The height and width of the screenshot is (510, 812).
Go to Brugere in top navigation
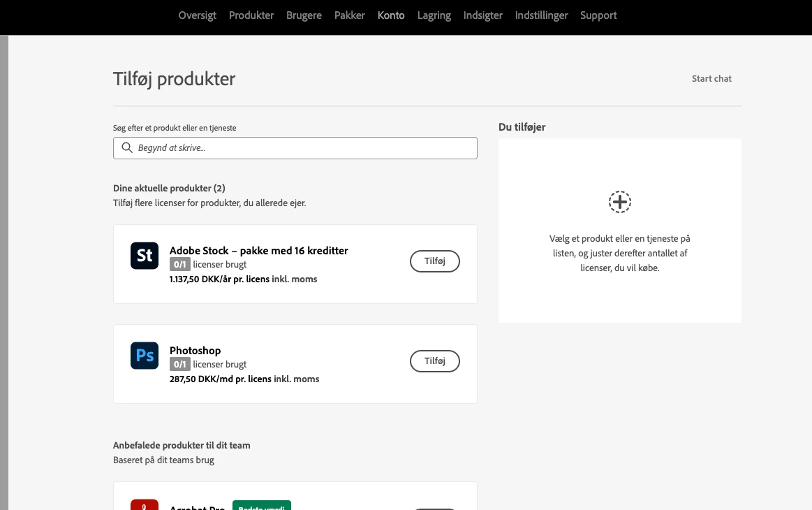tap(304, 15)
